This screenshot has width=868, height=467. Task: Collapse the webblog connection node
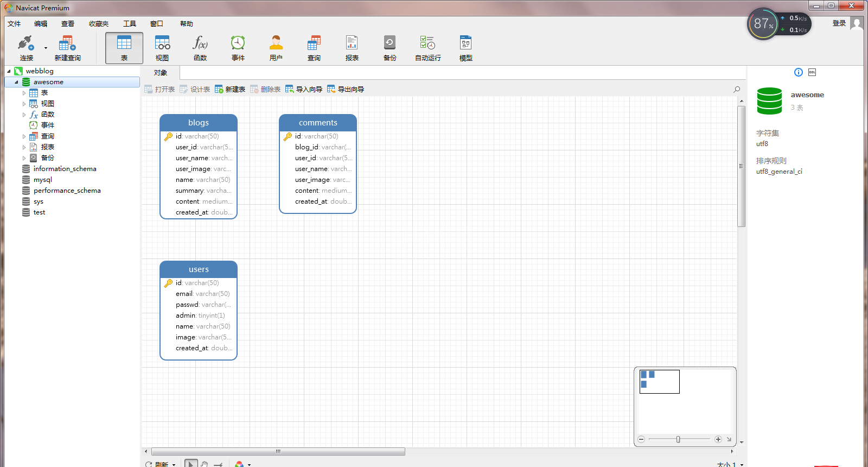(x=9, y=71)
